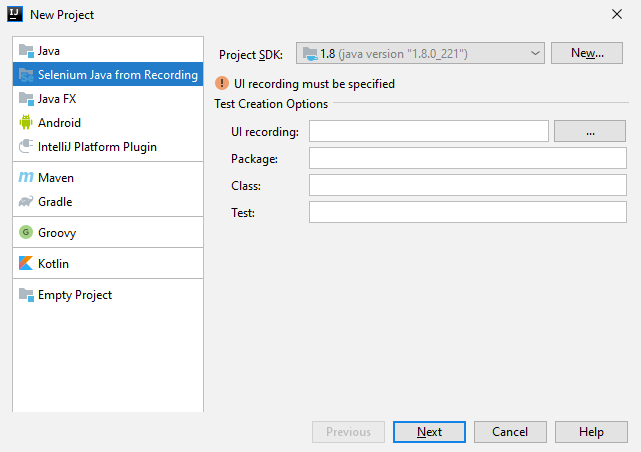Viewport: 641px width, 452px height.
Task: Select the IntelliJ Platform Plugin label
Action: tap(97, 147)
